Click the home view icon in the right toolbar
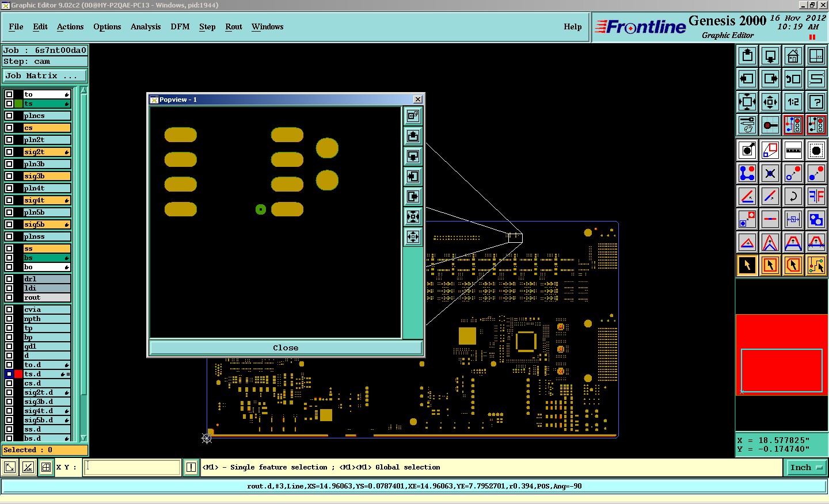This screenshot has width=829, height=504. 793,56
